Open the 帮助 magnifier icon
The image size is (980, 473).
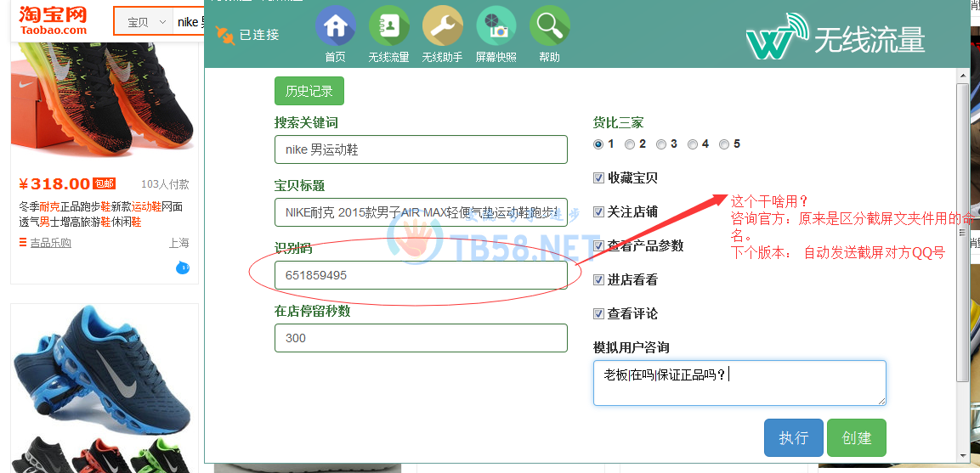pyautogui.click(x=549, y=25)
